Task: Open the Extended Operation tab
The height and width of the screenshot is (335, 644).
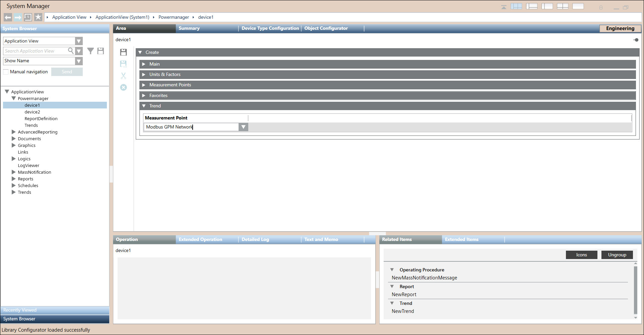Action: (x=200, y=240)
